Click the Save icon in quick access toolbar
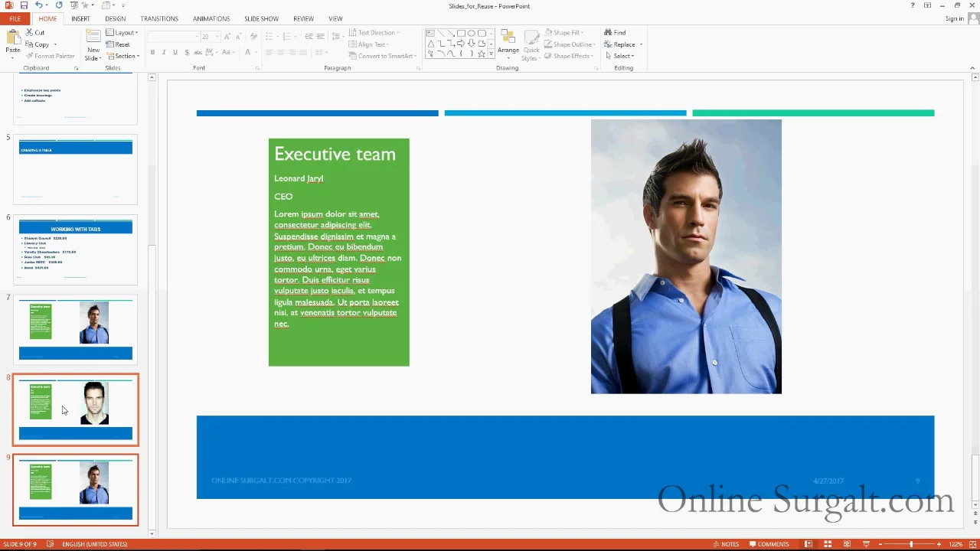This screenshot has height=551, width=980. coord(24,5)
